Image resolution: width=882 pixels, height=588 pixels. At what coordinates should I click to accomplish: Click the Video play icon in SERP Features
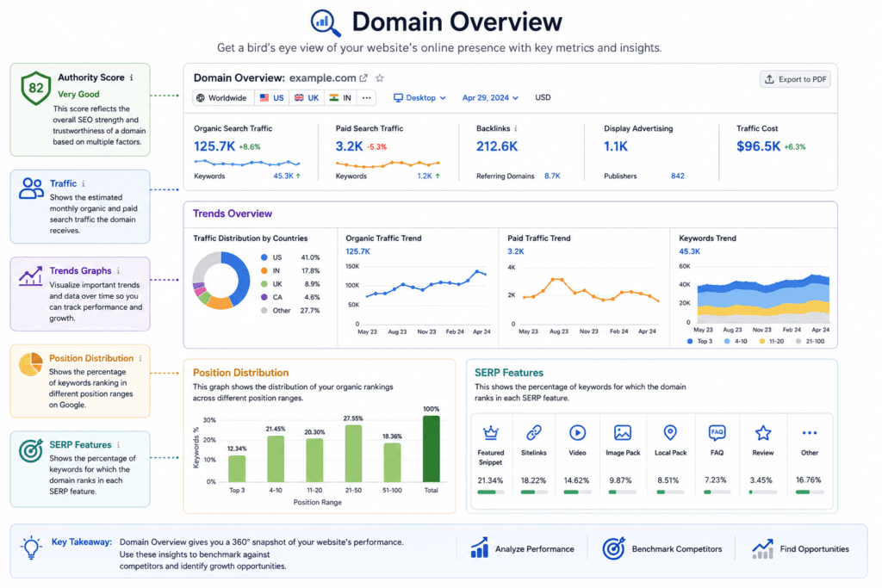coord(577,432)
